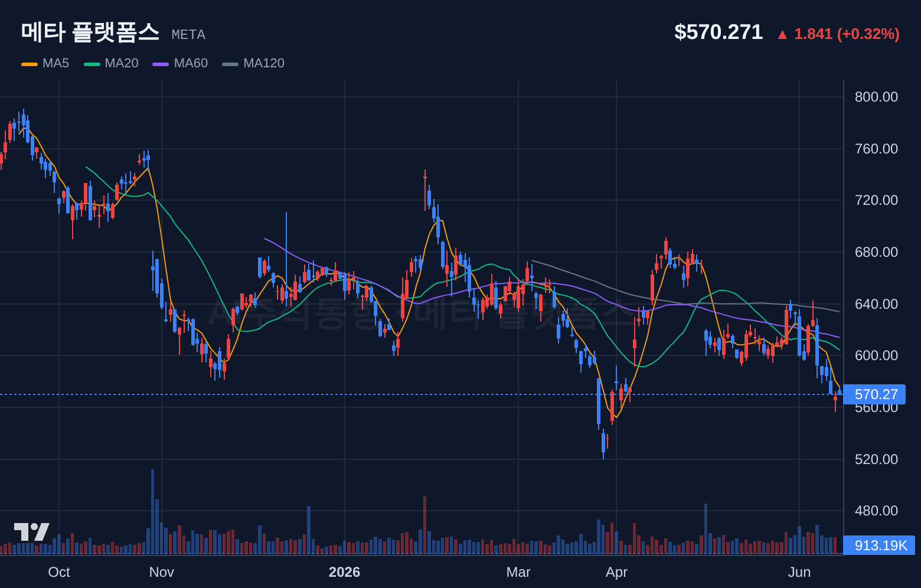Click the 680.00 price axis label
The width and height of the screenshot is (921, 588).
coord(876,252)
